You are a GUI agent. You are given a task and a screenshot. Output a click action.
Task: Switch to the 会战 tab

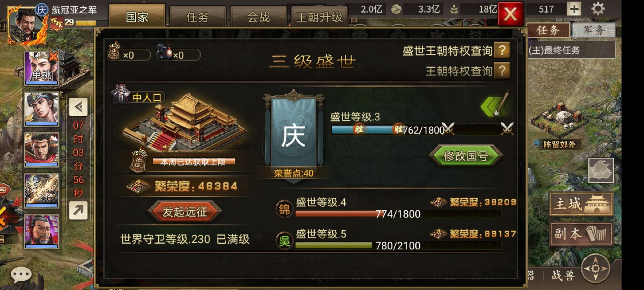pos(258,16)
